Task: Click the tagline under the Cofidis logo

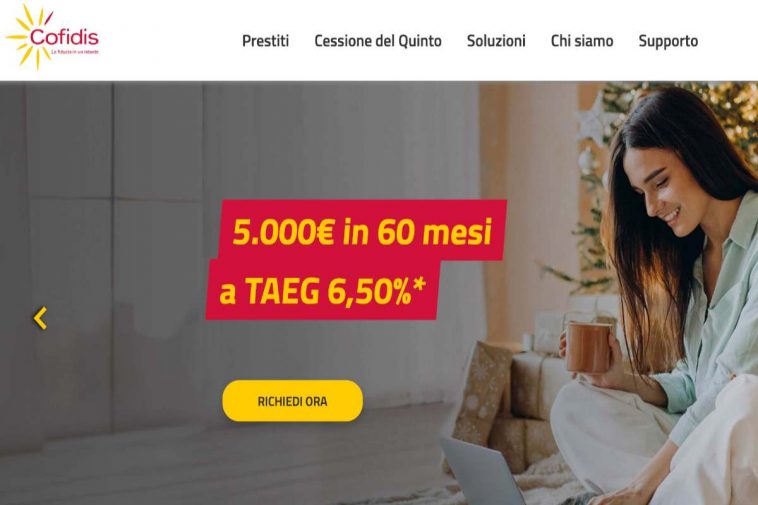Action: (x=75, y=52)
